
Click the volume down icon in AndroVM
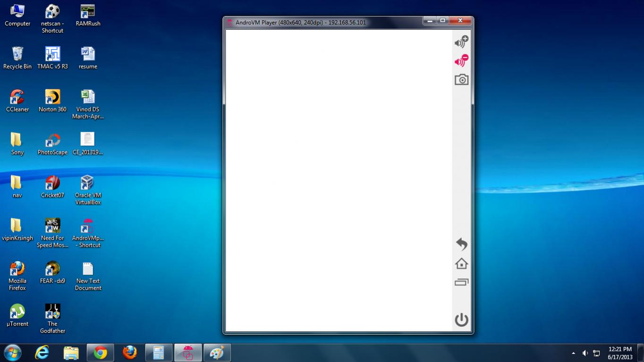coord(461,61)
